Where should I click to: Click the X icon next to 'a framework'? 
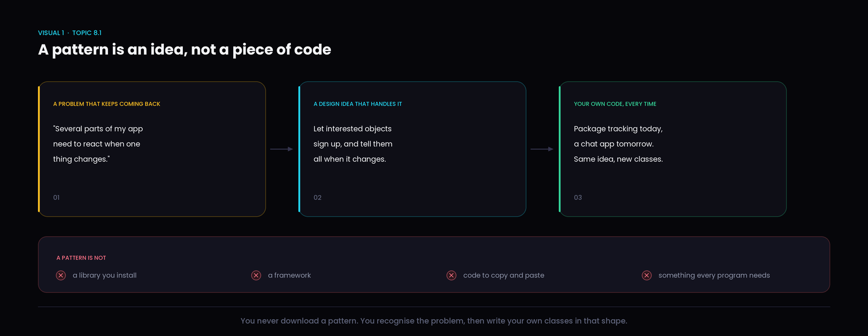256,275
